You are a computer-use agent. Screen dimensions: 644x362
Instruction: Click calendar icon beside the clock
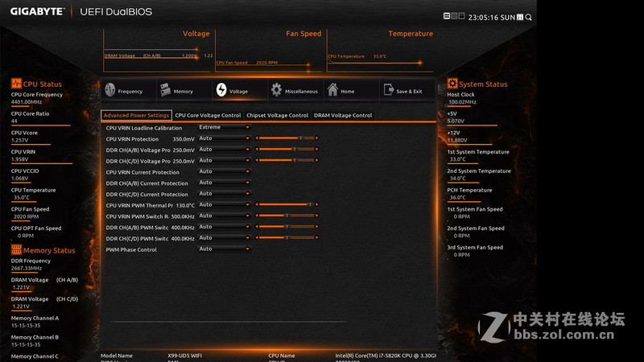point(520,17)
